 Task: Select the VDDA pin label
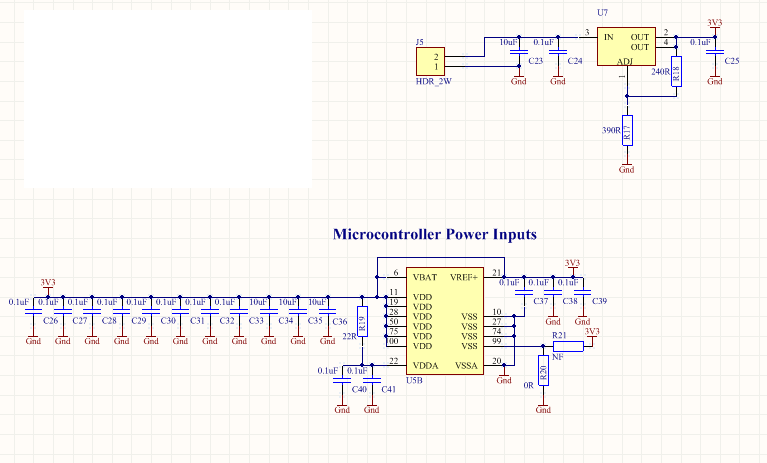pyautogui.click(x=426, y=366)
